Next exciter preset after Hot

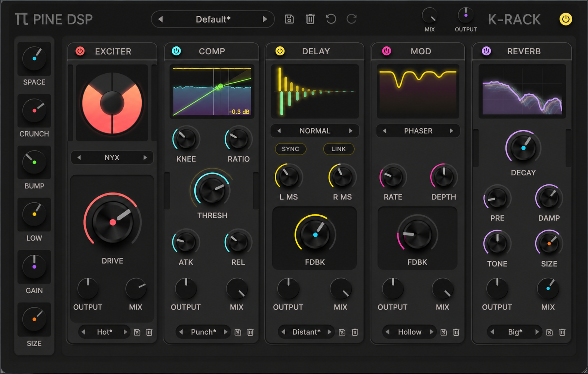click(125, 332)
